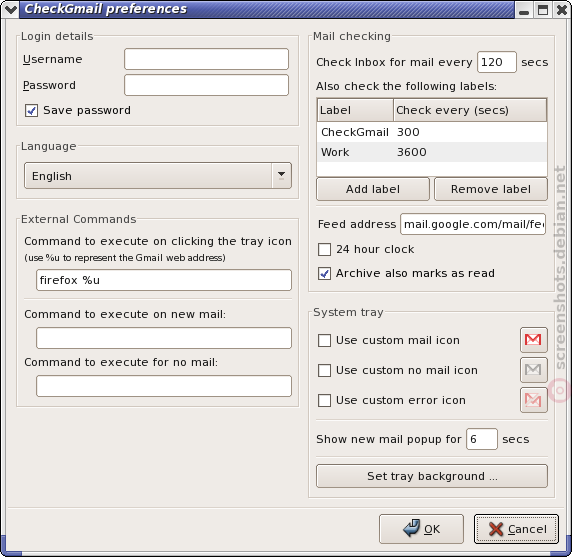Click the Check every (secs) column header
572x557 pixels.
470,110
